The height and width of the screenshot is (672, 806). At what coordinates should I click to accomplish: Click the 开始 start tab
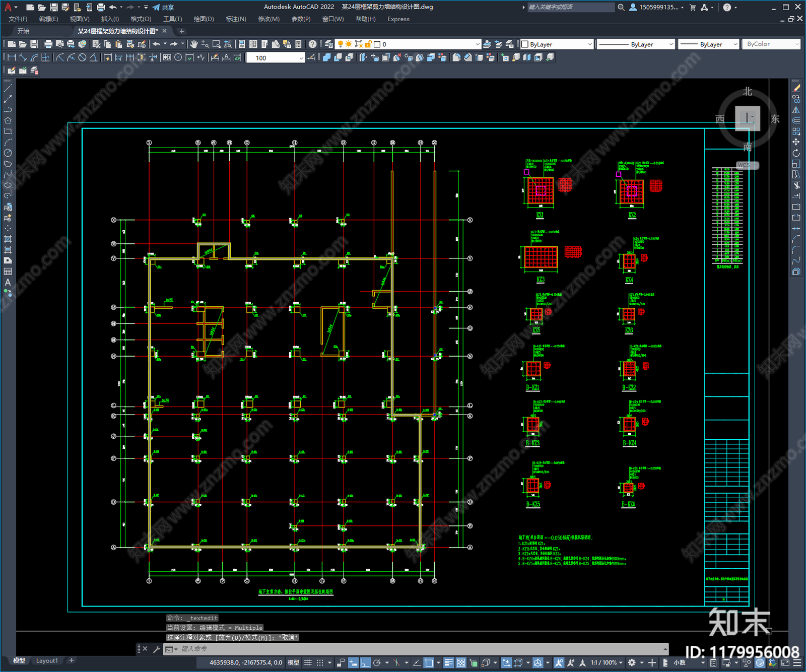24,31
